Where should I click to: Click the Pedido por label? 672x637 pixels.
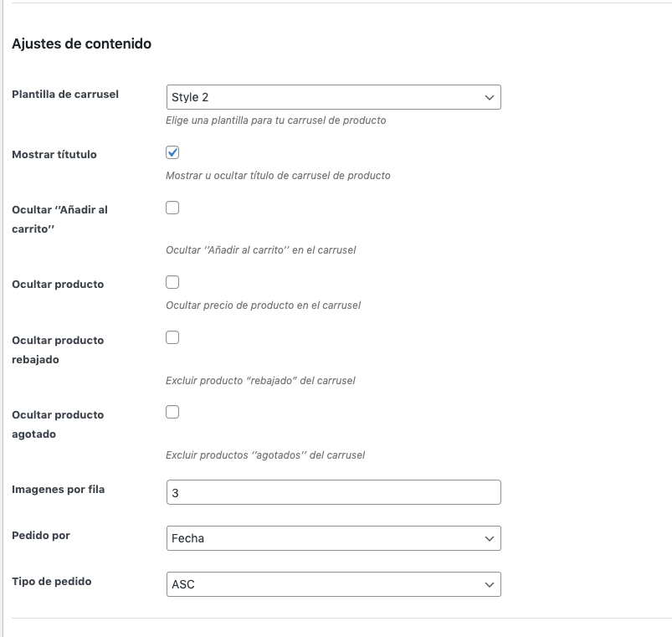(41, 536)
